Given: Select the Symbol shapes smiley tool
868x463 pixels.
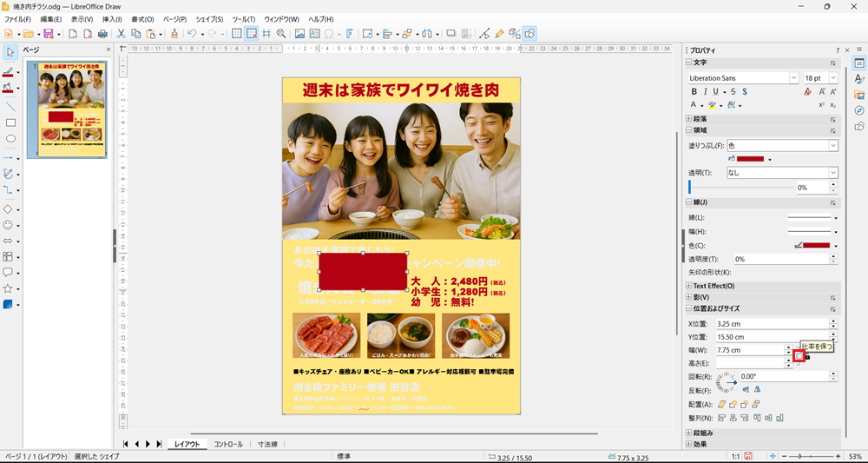Looking at the screenshot, I should (8, 225).
